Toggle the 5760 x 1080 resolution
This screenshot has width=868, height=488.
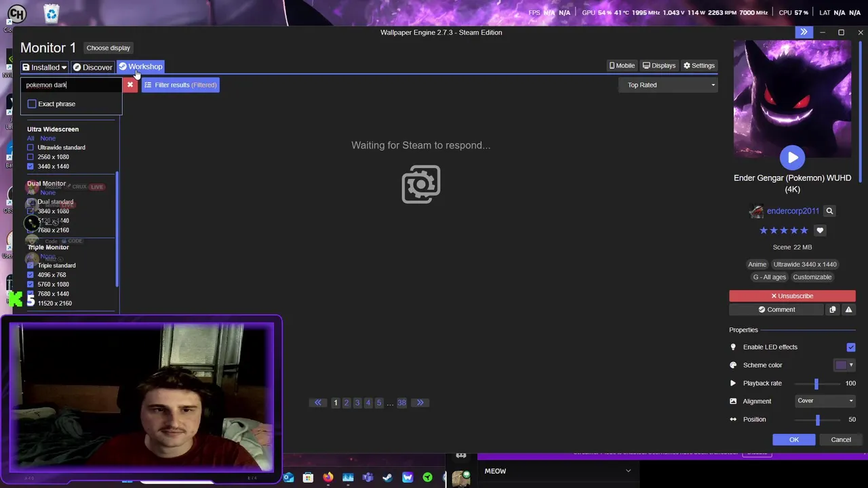click(31, 284)
